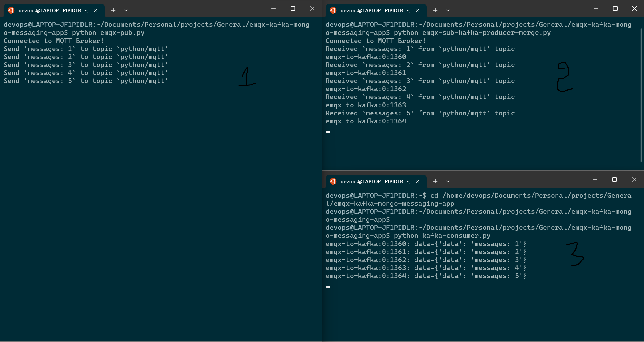
Task: Maximize the left terminal window
Action: (x=293, y=9)
